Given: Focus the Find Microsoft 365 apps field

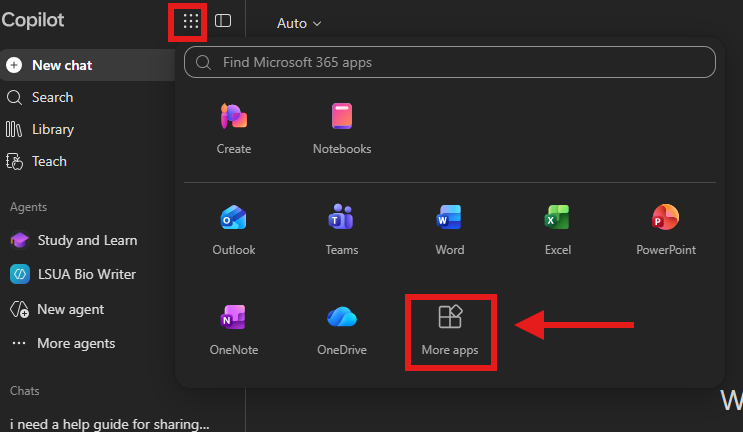Looking at the screenshot, I should coord(450,62).
